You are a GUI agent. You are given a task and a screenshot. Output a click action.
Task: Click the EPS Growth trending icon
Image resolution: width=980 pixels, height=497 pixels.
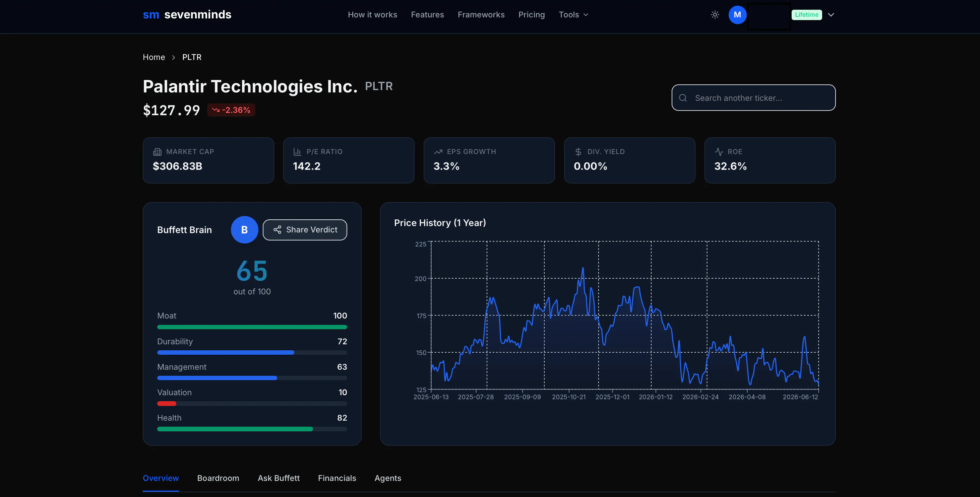click(x=438, y=152)
